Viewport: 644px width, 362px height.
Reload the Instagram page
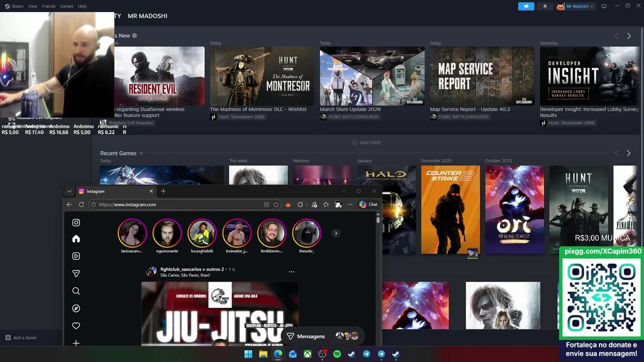[x=82, y=205]
